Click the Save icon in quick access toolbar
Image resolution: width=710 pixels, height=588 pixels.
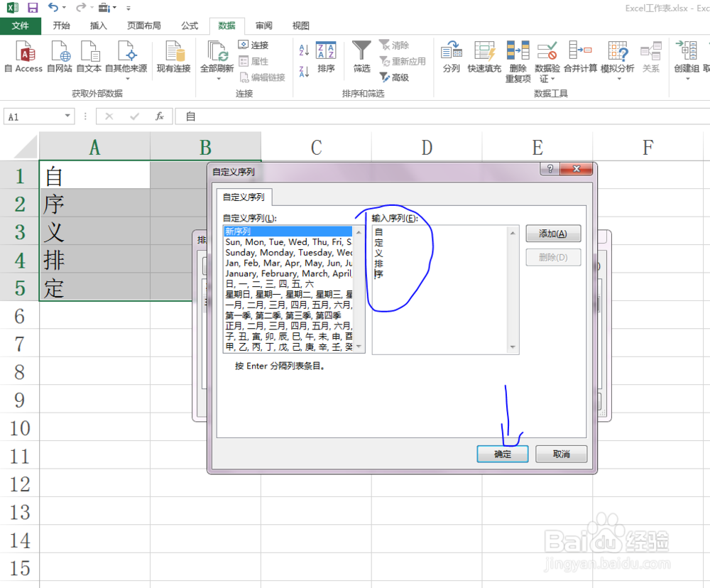coord(33,8)
